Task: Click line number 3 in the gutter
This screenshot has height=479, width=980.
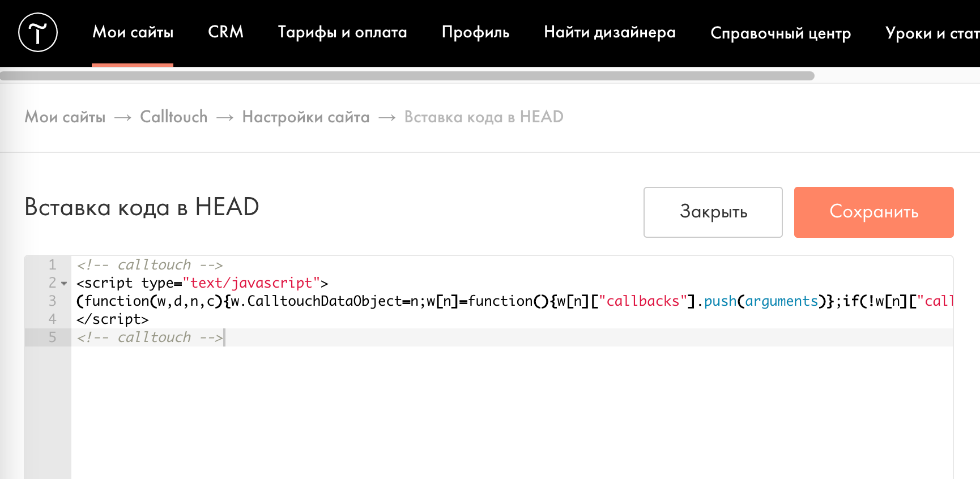Action: (52, 301)
